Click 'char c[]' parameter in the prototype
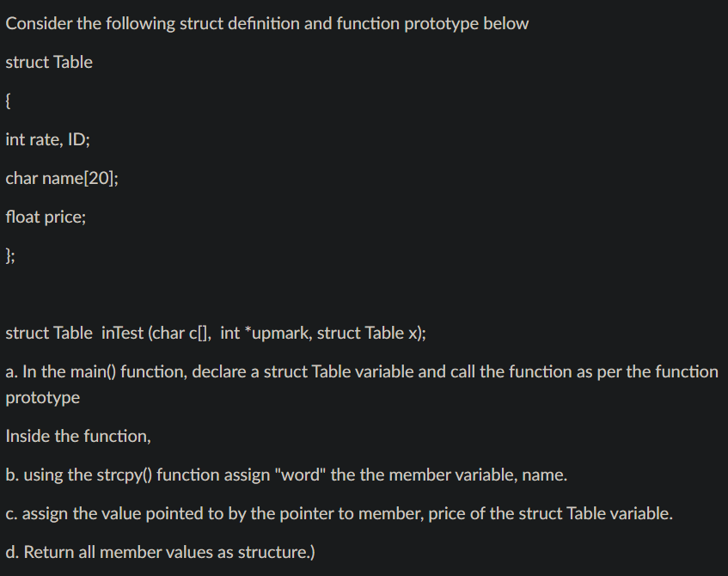The width and height of the screenshot is (728, 576). point(180,333)
